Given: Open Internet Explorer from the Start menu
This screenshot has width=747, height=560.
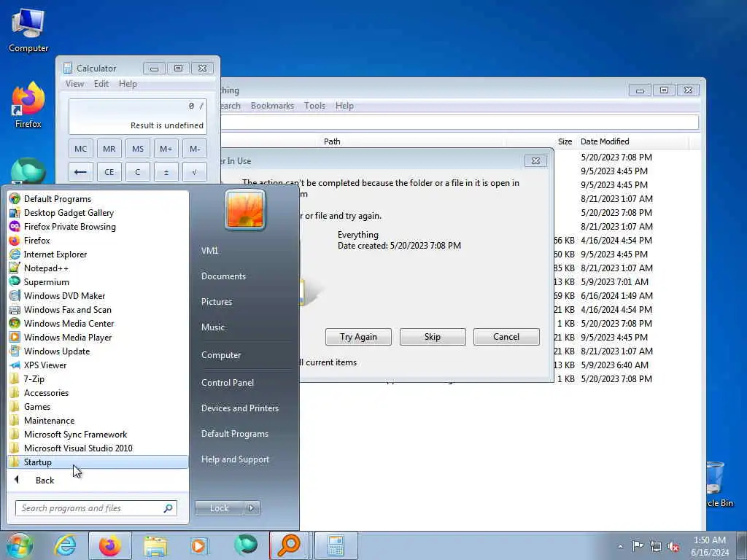Looking at the screenshot, I should (98, 254).
